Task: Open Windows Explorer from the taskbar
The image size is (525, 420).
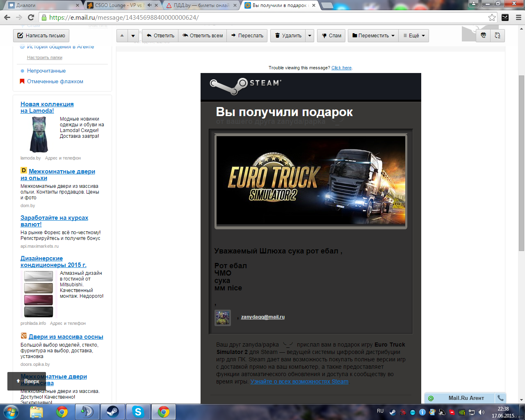Action: pos(37,412)
